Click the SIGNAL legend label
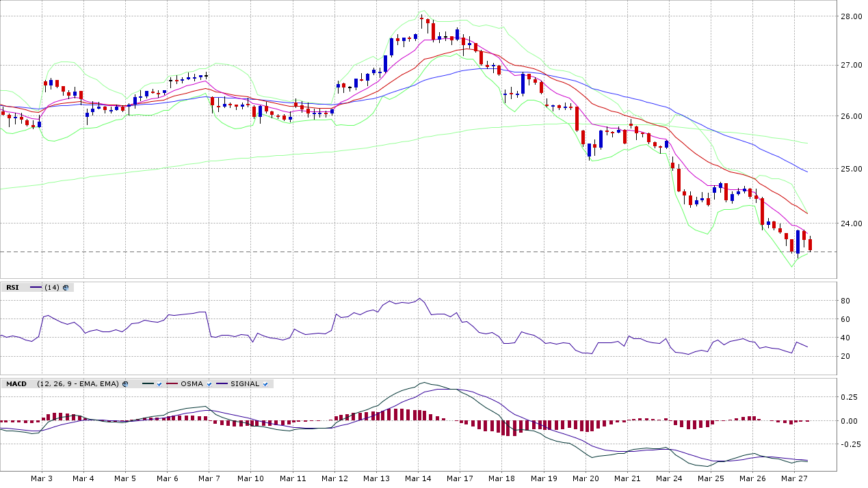This screenshot has width=868, height=488. [245, 384]
